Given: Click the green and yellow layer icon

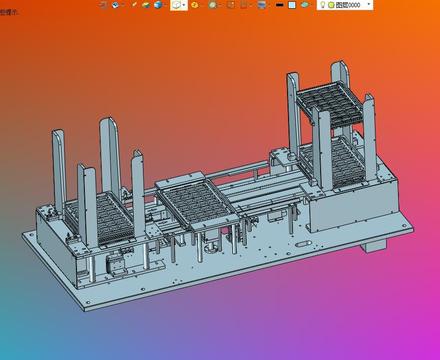Looking at the screenshot, I should point(146,5).
